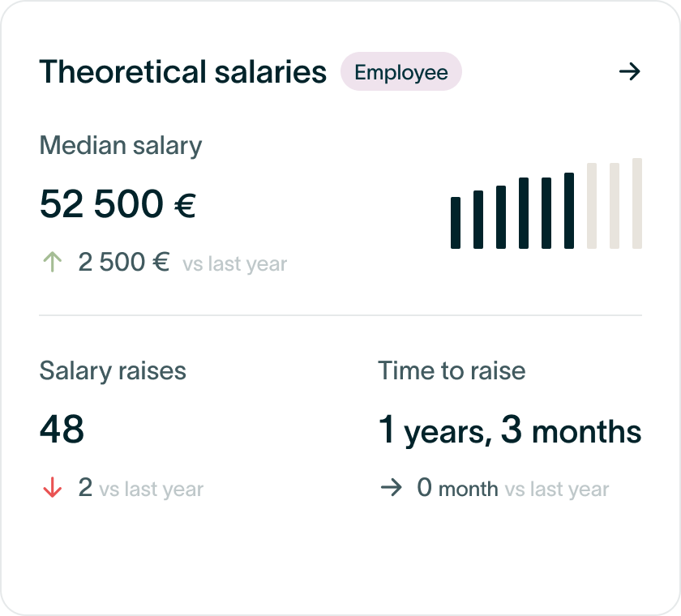Click the last light beige bar in chart
Viewport: 681px width, 616px height.
click(637, 203)
